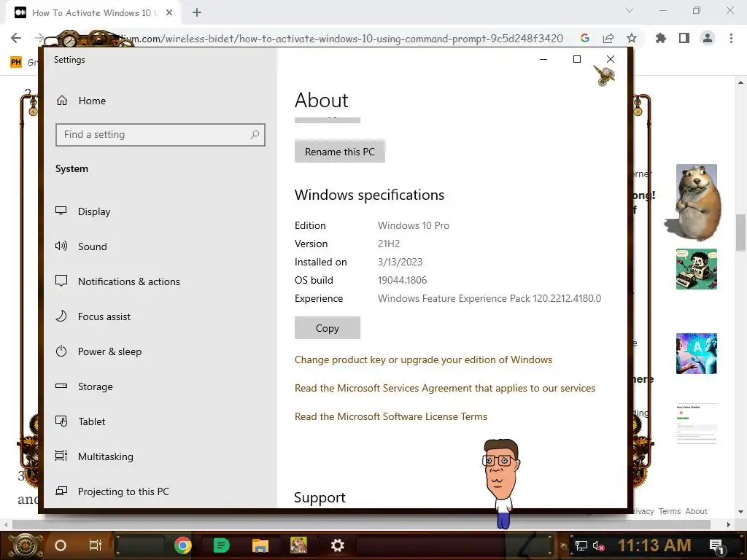Open a new Chrome tab

(197, 13)
